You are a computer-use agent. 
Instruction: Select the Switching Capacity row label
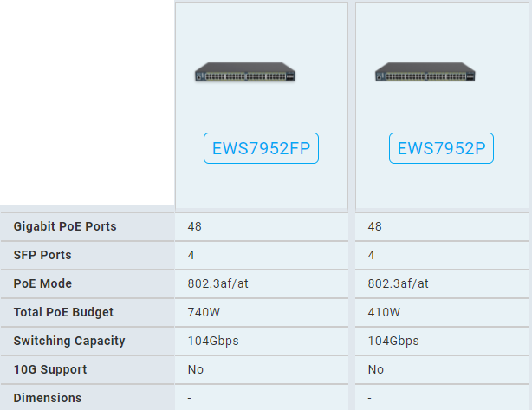(x=69, y=341)
